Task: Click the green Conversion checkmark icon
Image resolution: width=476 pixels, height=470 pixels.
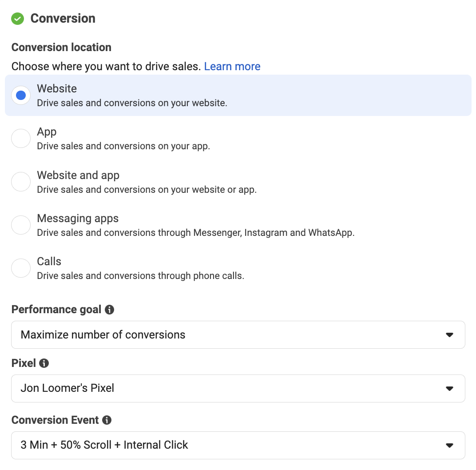Action: point(18,19)
